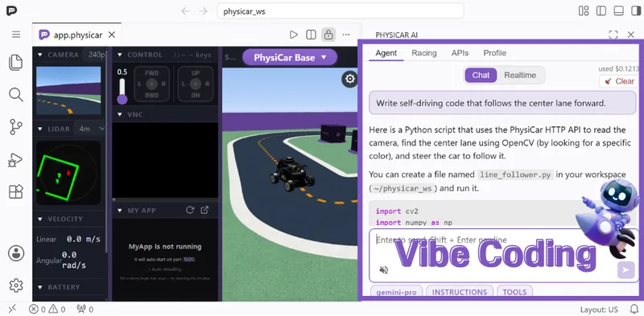This screenshot has width=644, height=316.
Task: Open the Search magnifier in sidebar
Action: (x=16, y=94)
